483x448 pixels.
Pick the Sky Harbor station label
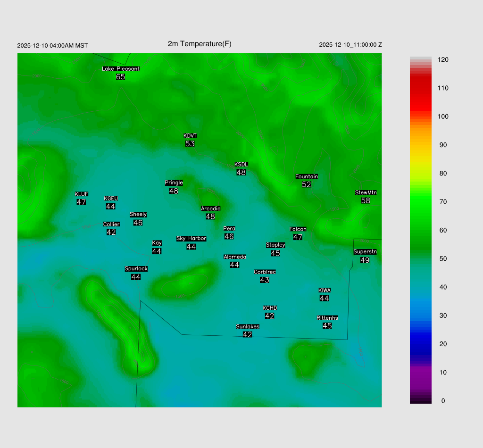[191, 238]
